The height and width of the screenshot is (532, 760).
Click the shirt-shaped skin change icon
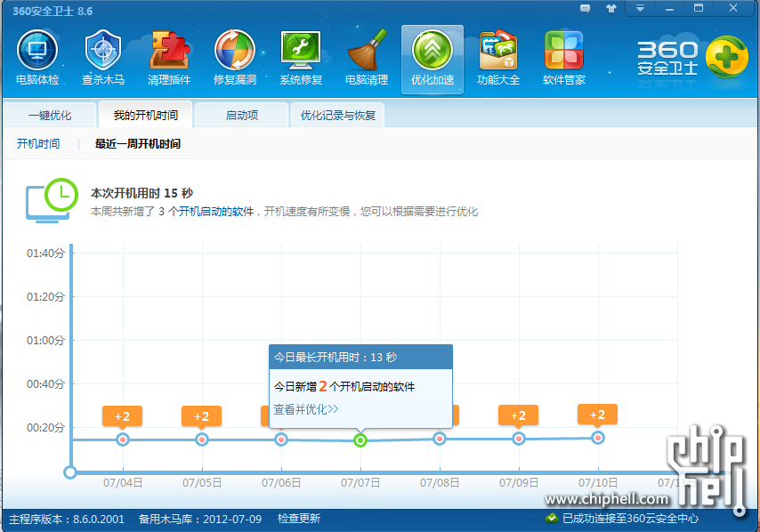pyautogui.click(x=611, y=8)
